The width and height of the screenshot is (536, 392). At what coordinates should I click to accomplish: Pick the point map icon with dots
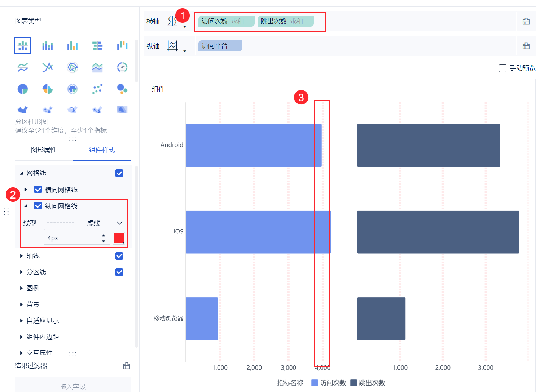pyautogui.click(x=48, y=110)
